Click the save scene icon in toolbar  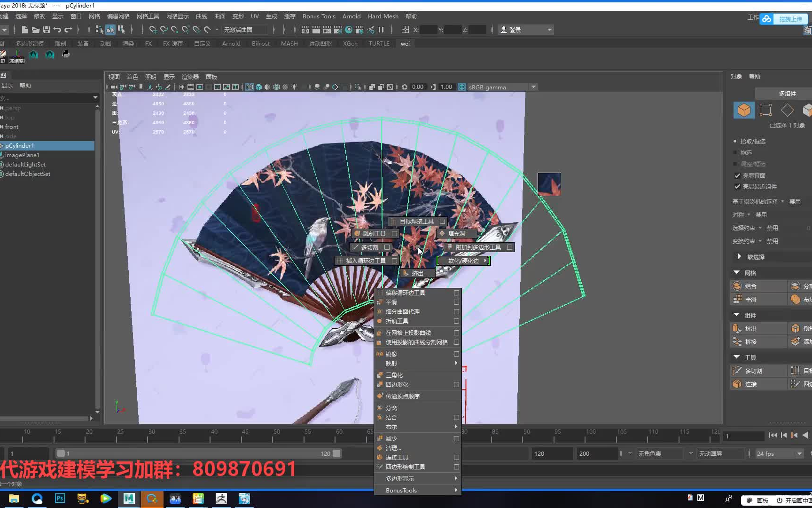pyautogui.click(x=47, y=30)
